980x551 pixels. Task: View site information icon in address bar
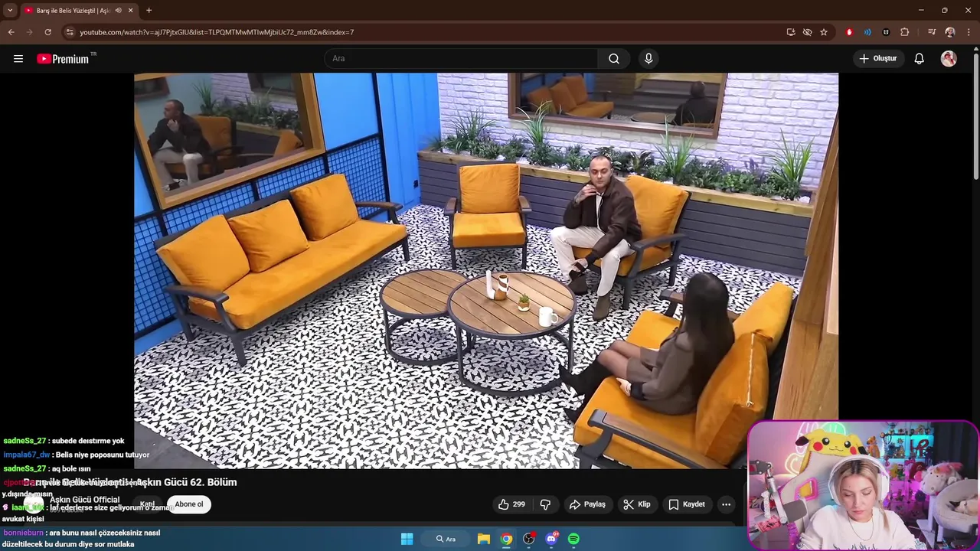[70, 32]
